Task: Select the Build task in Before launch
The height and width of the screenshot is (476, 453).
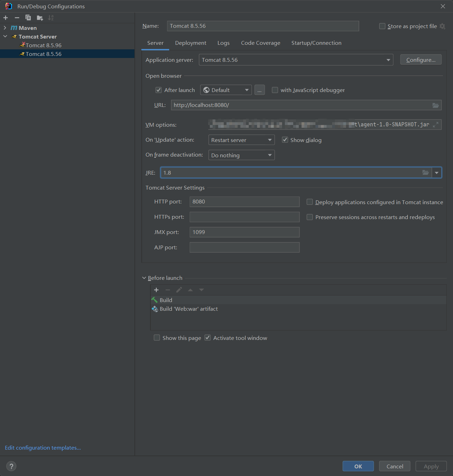Action: click(x=298, y=300)
